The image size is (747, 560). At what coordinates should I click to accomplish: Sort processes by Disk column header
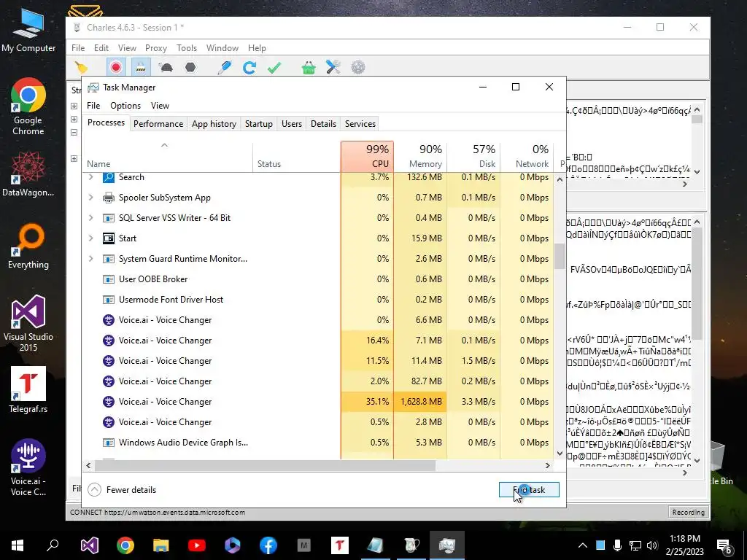point(473,157)
